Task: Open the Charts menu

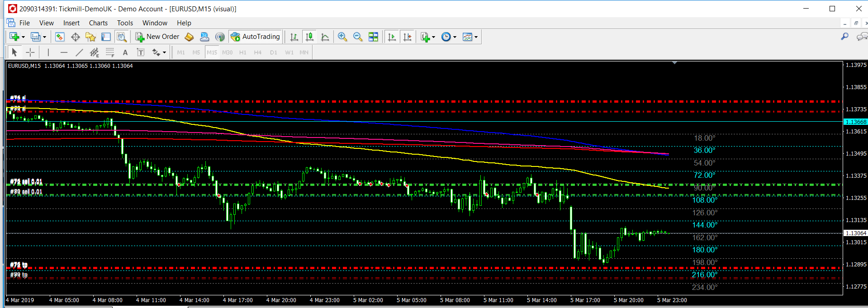Action: tap(98, 23)
